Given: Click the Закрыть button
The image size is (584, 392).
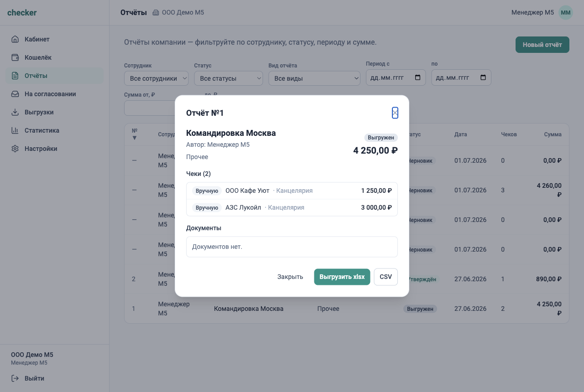Looking at the screenshot, I should [x=290, y=277].
